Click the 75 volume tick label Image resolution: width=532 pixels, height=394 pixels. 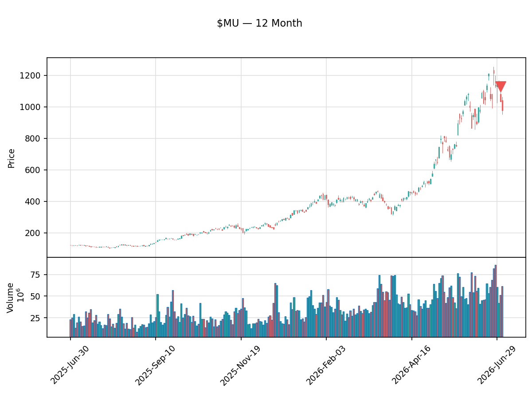pyautogui.click(x=35, y=275)
